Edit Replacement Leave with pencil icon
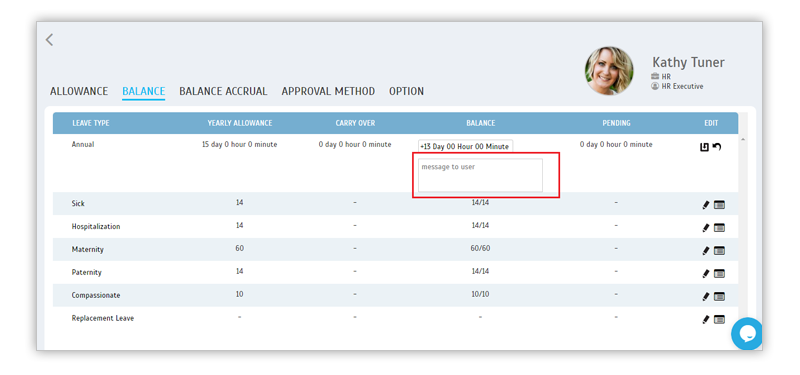 (706, 319)
